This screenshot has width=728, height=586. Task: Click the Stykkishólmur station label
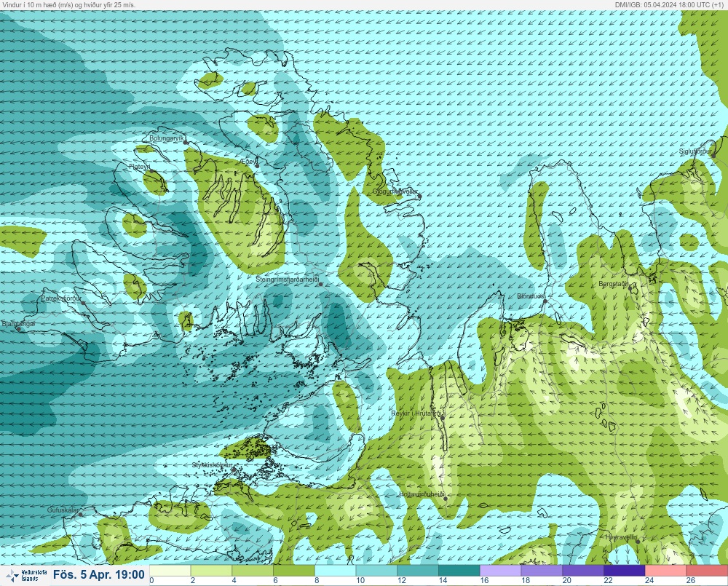click(212, 465)
